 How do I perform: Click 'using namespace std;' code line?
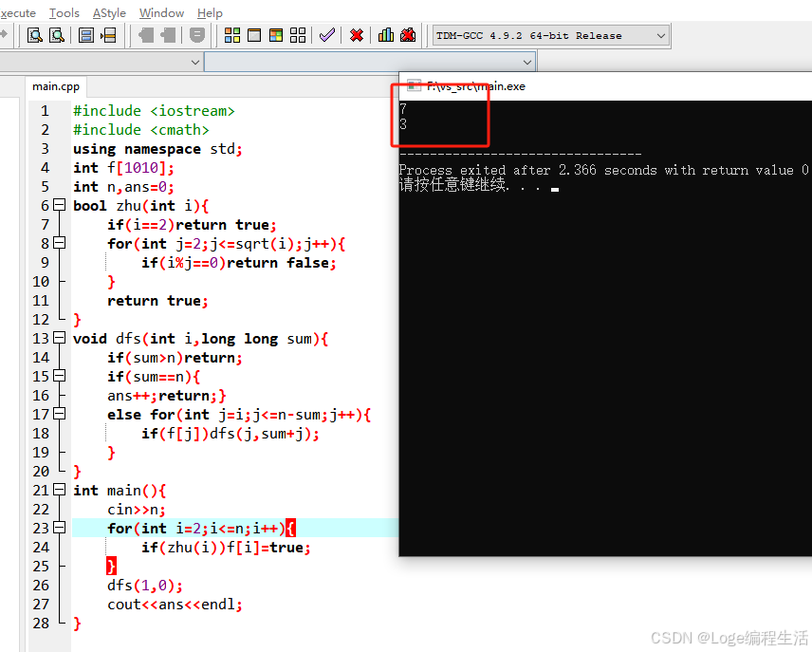[x=157, y=149]
